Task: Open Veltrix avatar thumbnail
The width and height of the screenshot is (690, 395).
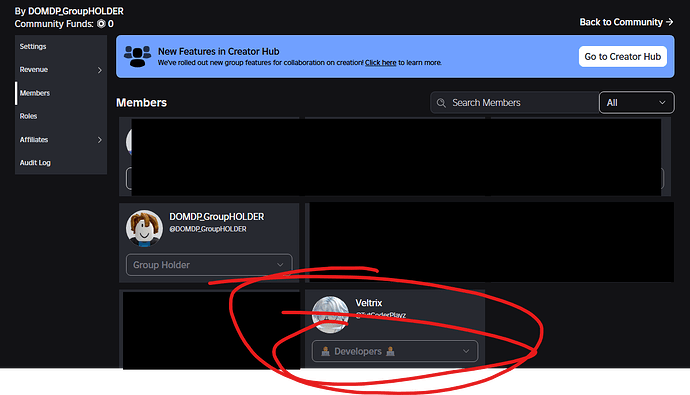Action: point(330,314)
